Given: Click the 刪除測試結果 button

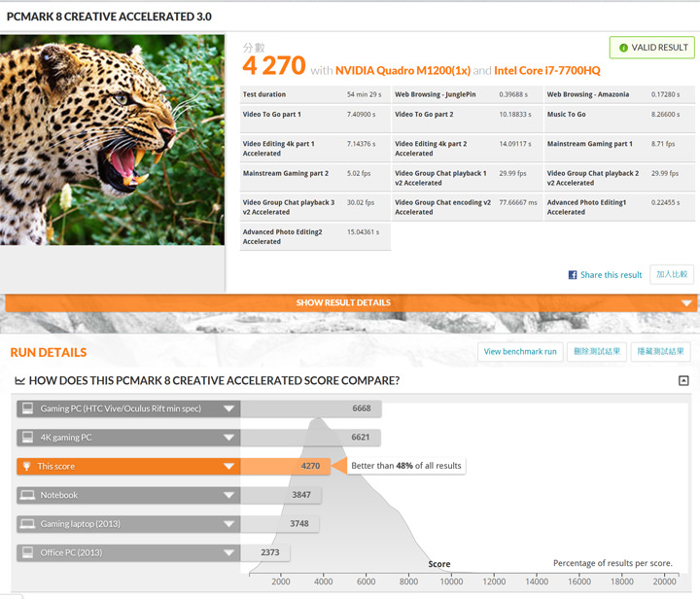Looking at the screenshot, I should [x=596, y=352].
